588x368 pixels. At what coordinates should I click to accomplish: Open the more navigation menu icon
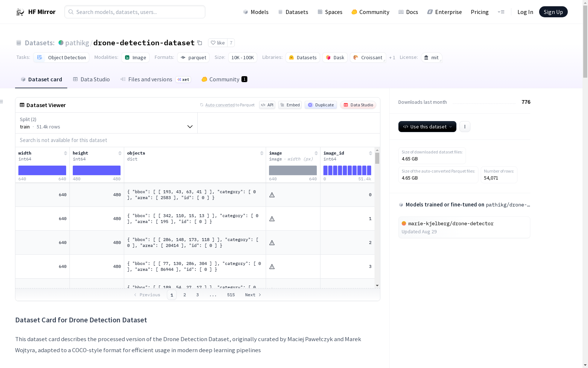[501, 12]
